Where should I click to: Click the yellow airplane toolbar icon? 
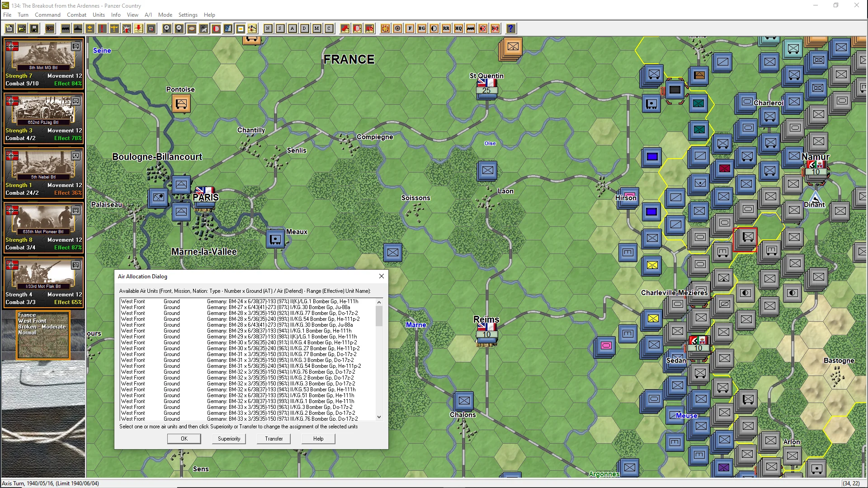tap(114, 28)
